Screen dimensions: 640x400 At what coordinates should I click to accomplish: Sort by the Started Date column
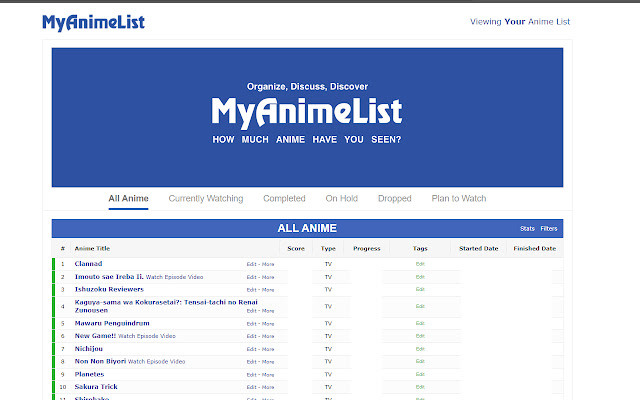[479, 249]
